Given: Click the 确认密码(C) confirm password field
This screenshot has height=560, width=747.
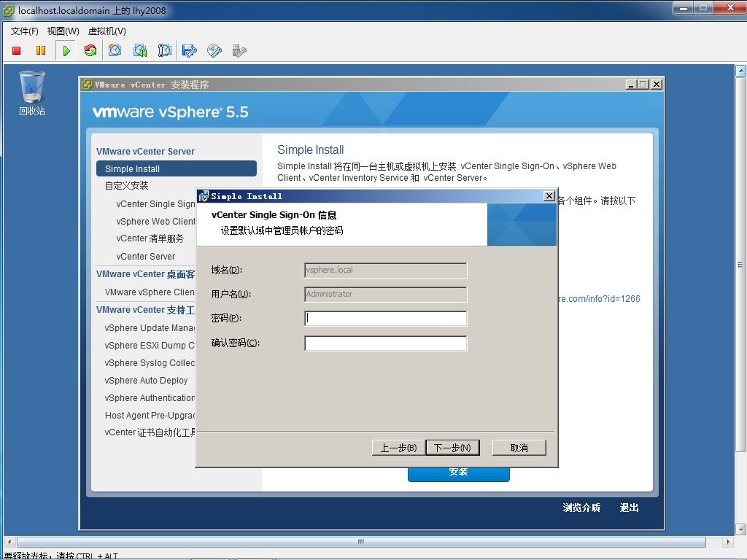Looking at the screenshot, I should click(385, 343).
